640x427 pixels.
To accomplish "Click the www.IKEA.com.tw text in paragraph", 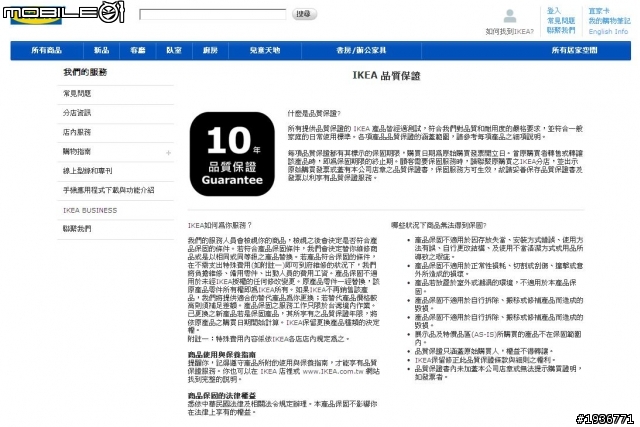I will click(x=333, y=371).
